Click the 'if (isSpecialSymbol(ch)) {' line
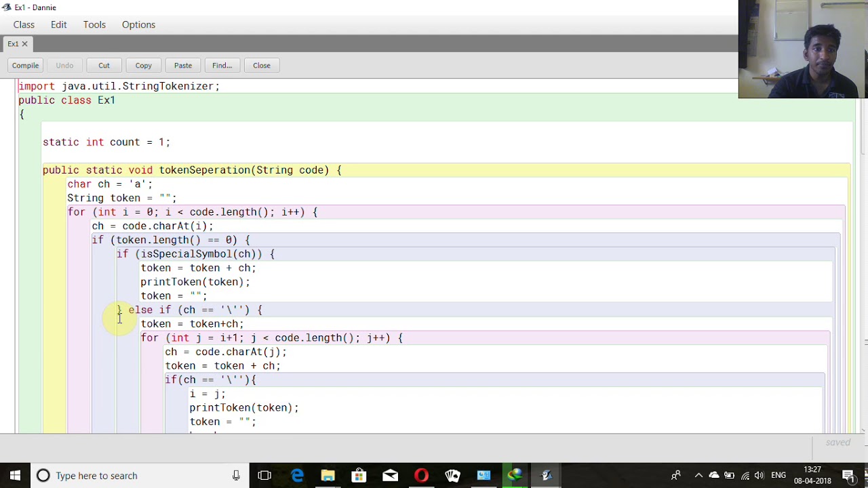This screenshot has height=488, width=868. click(x=195, y=254)
